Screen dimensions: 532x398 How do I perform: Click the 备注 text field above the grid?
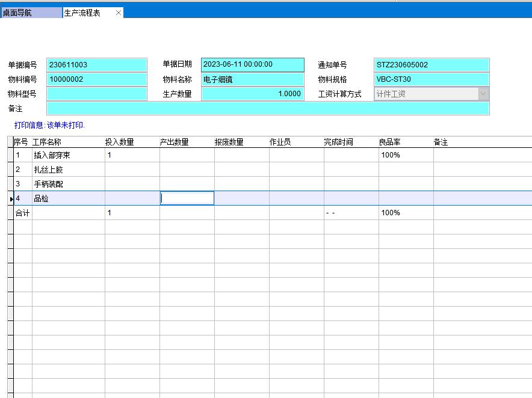[268, 108]
